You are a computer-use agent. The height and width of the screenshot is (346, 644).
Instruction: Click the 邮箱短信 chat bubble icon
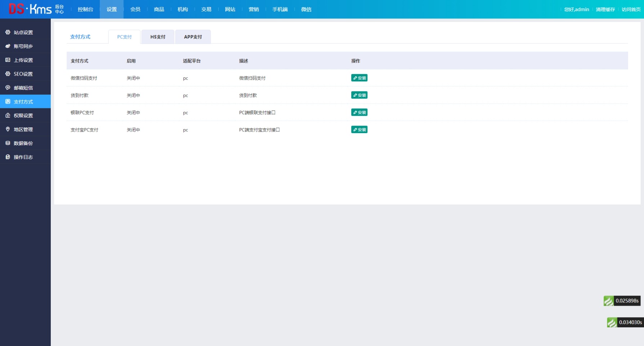8,88
